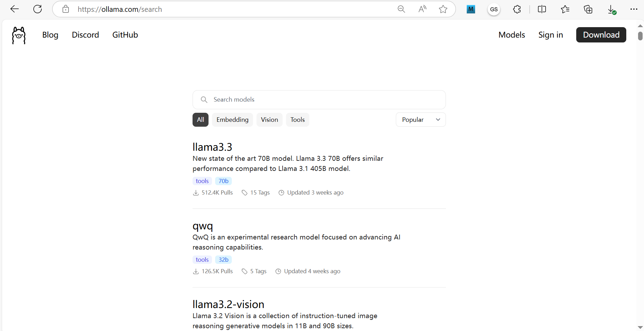The width and height of the screenshot is (644, 331).
Task: Activate the Read aloud icon
Action: coord(422,9)
